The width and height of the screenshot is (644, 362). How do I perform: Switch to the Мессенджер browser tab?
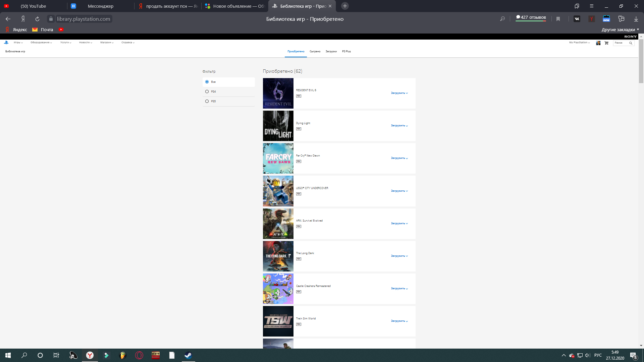click(x=101, y=6)
